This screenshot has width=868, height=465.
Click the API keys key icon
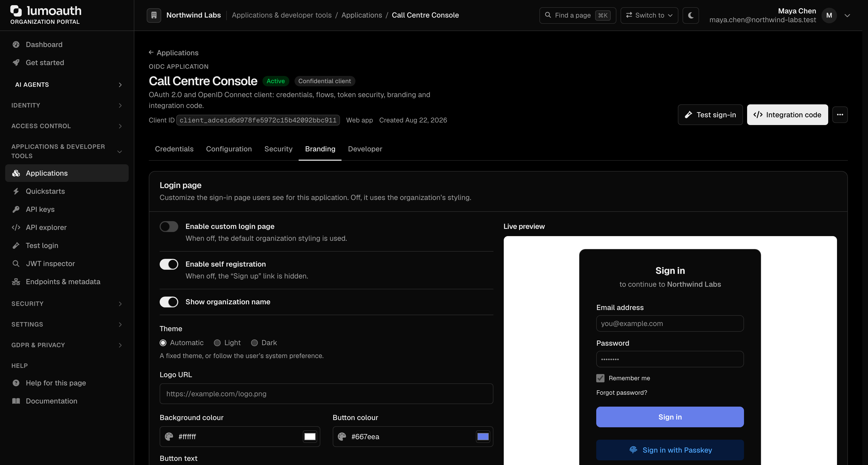tap(16, 210)
